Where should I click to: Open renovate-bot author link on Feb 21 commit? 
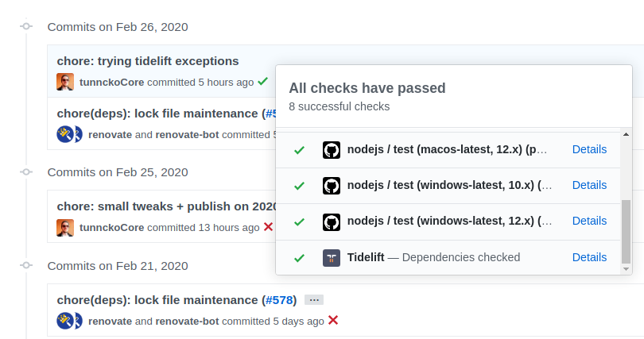(x=188, y=321)
